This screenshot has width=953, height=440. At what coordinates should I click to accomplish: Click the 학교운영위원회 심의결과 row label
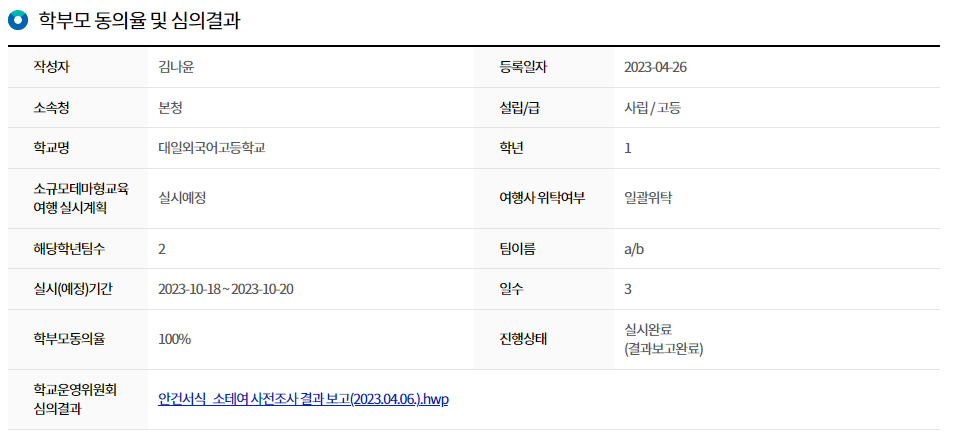[x=74, y=398]
